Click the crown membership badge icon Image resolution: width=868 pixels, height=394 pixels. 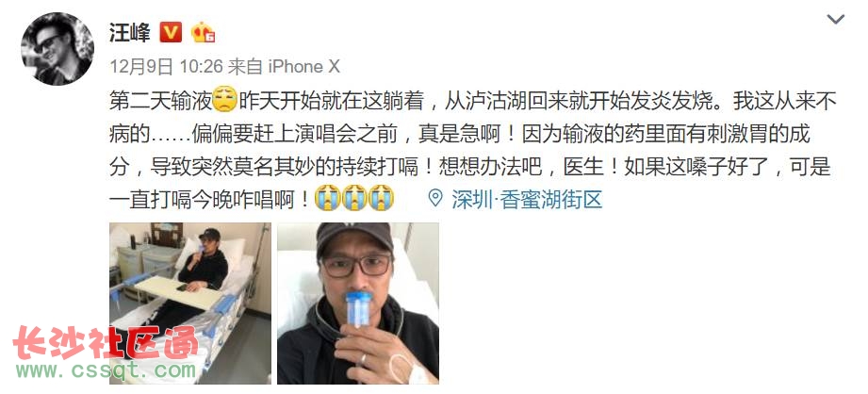pyautogui.click(x=204, y=33)
